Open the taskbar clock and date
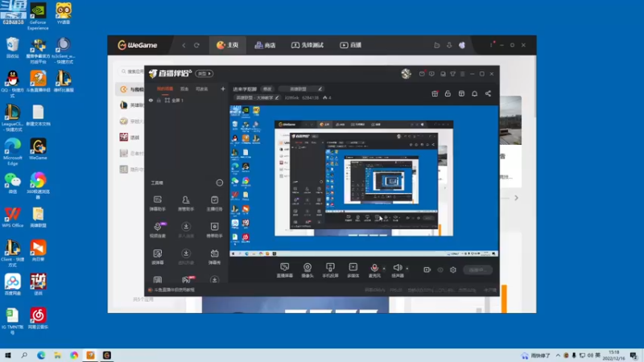 coord(613,356)
